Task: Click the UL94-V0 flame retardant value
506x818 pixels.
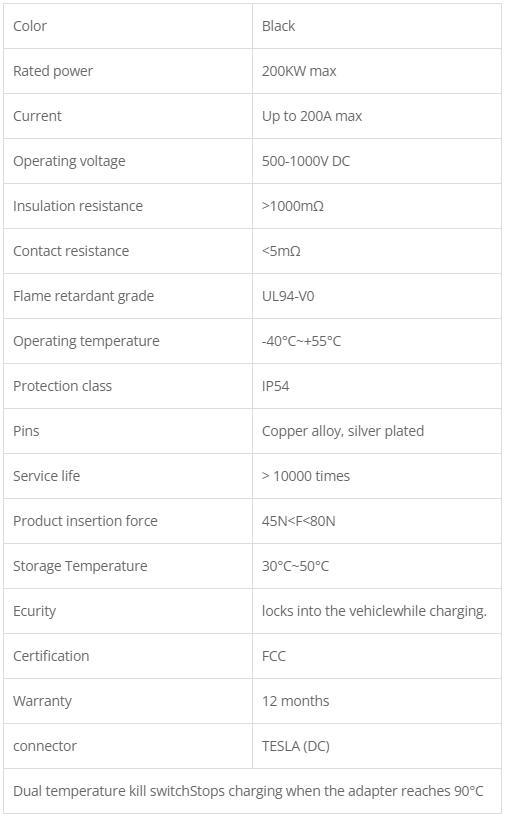Action: coord(288,296)
